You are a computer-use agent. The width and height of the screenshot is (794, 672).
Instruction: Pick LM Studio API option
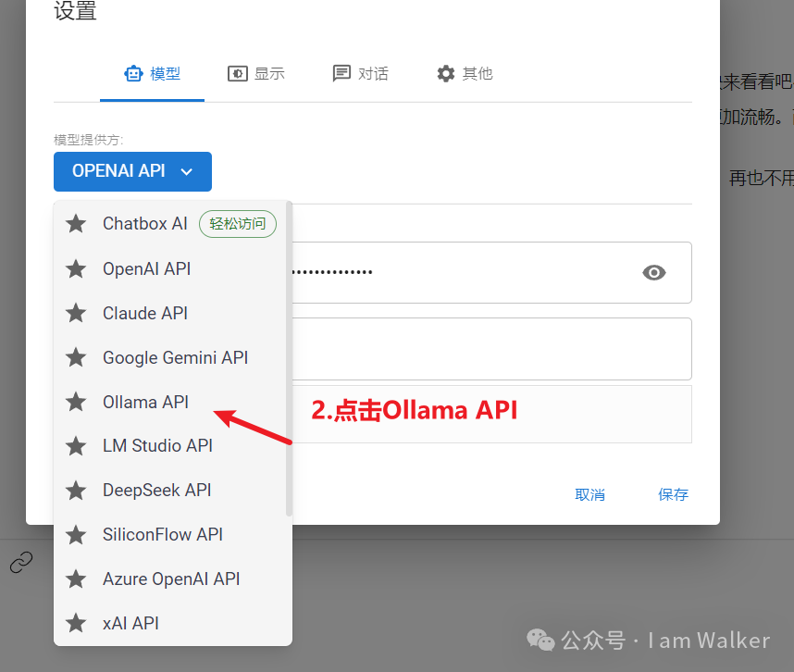click(173, 446)
